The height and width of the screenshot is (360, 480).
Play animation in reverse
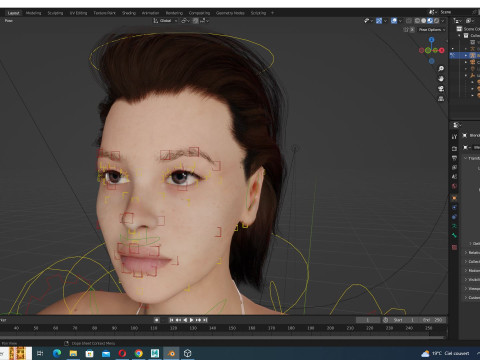click(x=185, y=320)
